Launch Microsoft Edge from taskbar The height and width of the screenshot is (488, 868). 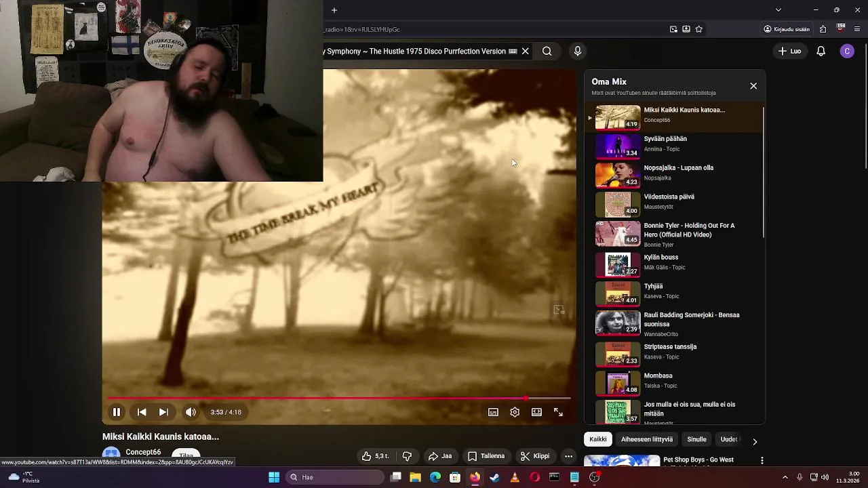tap(435, 477)
